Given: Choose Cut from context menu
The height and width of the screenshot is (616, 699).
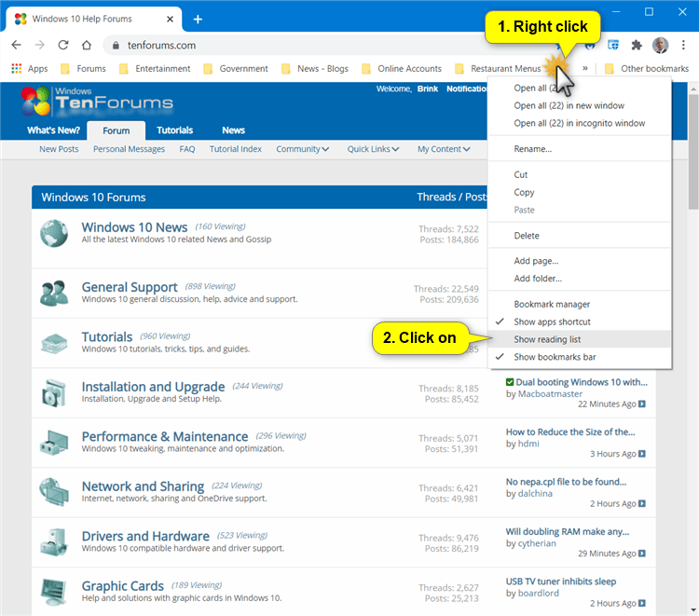Looking at the screenshot, I should (x=580, y=174).
